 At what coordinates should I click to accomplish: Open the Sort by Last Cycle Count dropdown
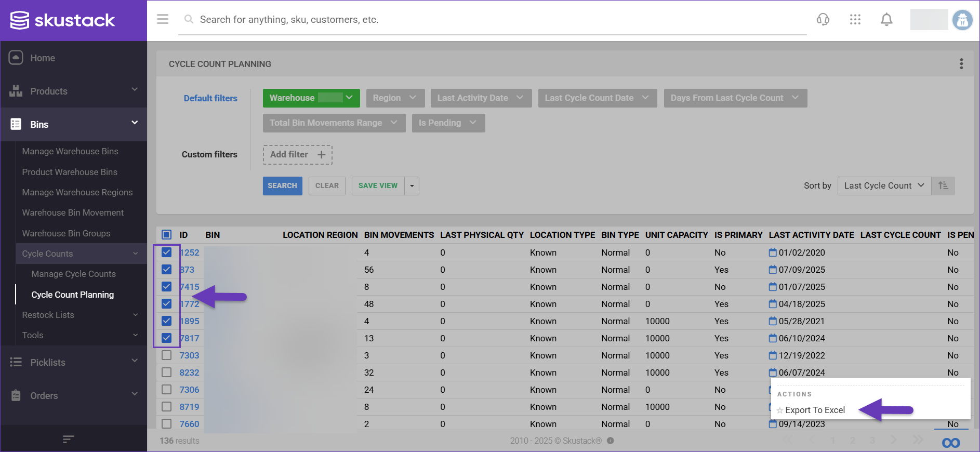[884, 185]
